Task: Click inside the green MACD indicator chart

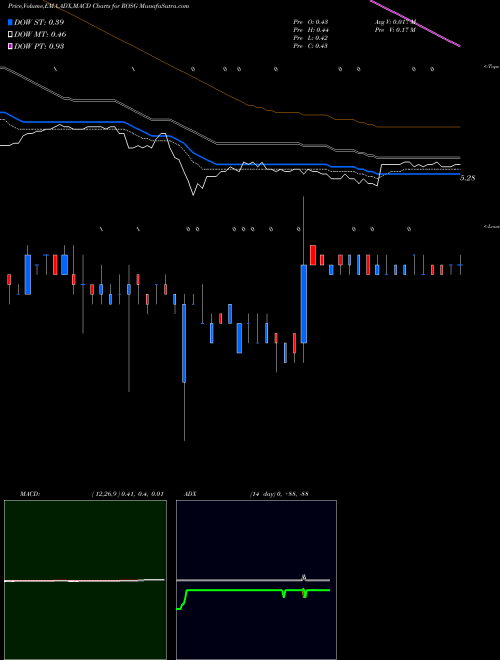Action: (x=85, y=579)
